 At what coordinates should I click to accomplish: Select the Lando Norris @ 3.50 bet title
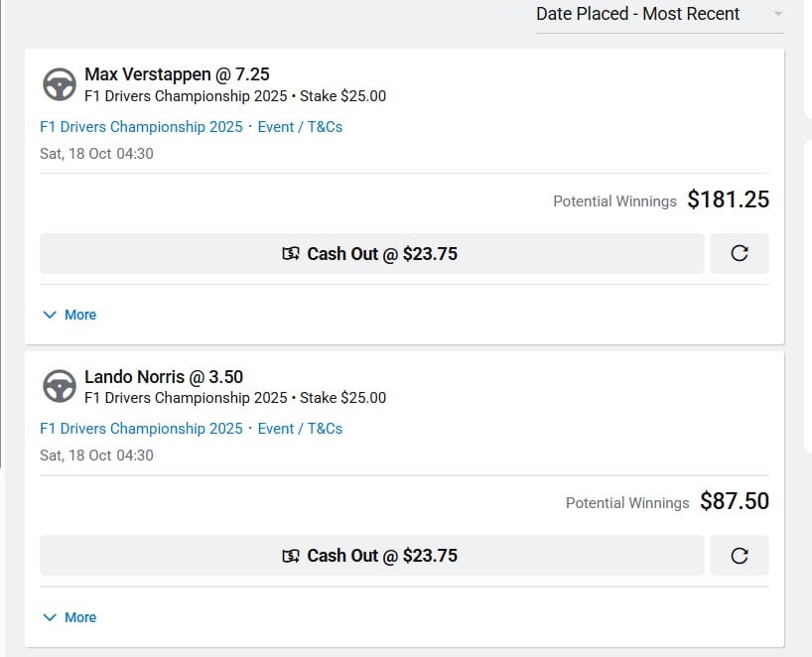pyautogui.click(x=164, y=377)
